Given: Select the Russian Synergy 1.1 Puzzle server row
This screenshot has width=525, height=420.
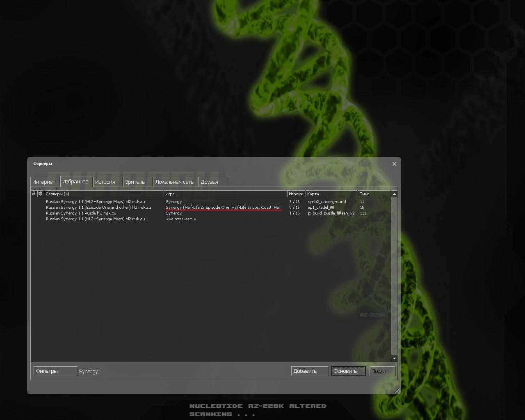Looking at the screenshot, I should click(211, 213).
